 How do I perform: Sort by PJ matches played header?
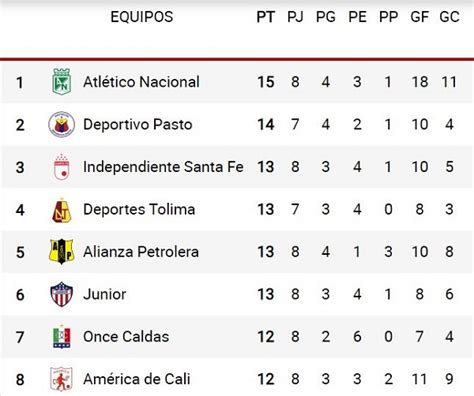295,17
